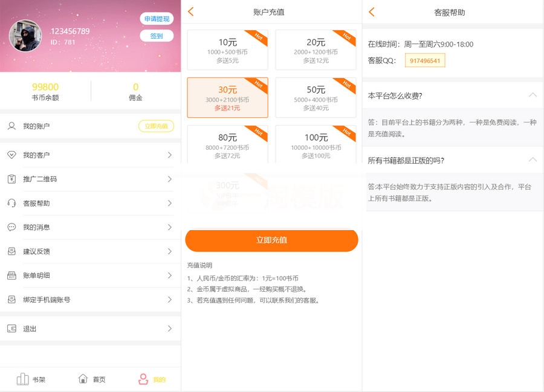Viewport: 544px width, 392px height.
Task: Select the 50元 recharge package
Action: pos(314,97)
